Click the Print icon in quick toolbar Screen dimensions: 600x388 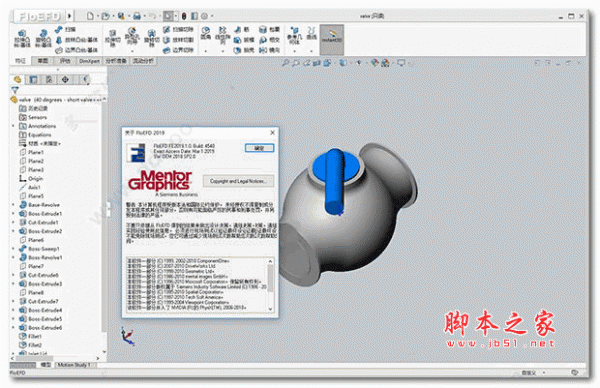(137, 16)
